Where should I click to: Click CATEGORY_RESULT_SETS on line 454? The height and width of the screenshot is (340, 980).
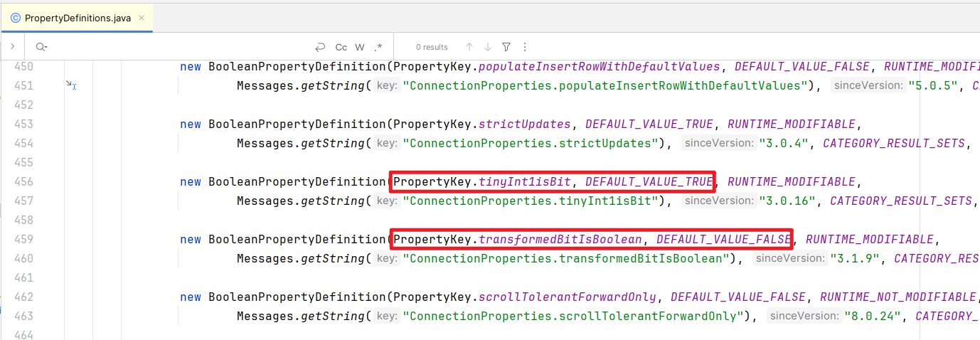point(894,143)
